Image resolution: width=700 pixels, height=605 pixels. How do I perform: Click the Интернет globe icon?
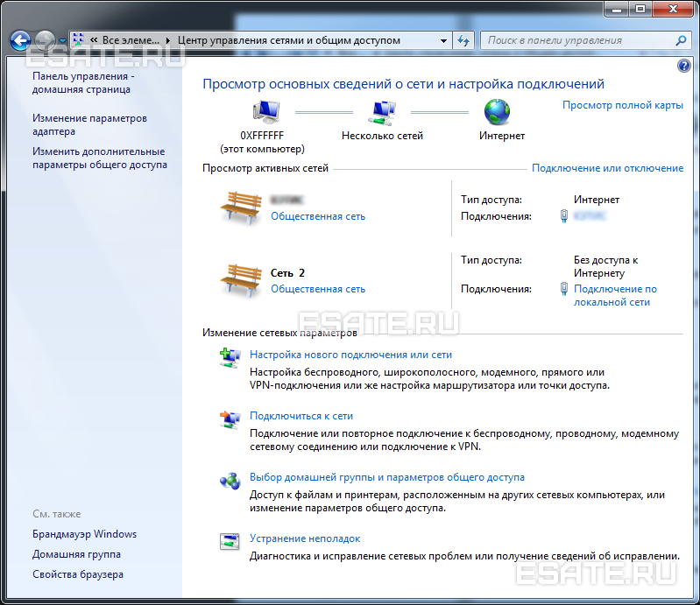(498, 112)
